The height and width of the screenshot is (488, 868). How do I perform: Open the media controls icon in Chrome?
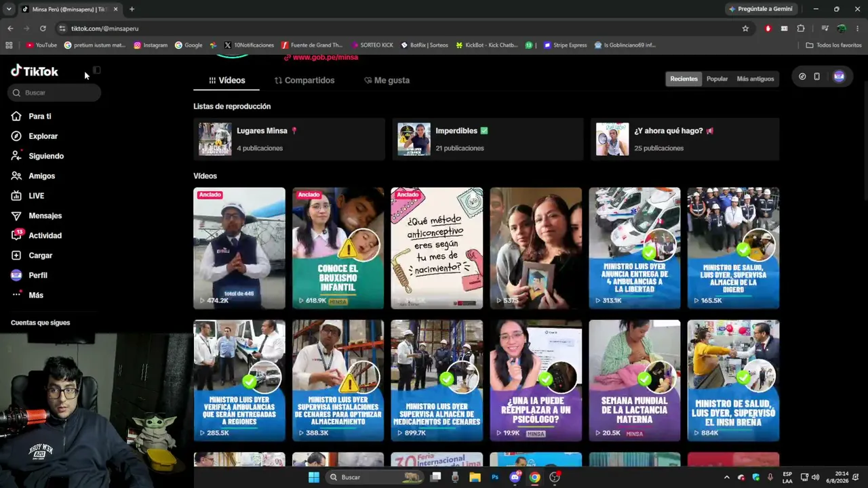click(x=825, y=28)
